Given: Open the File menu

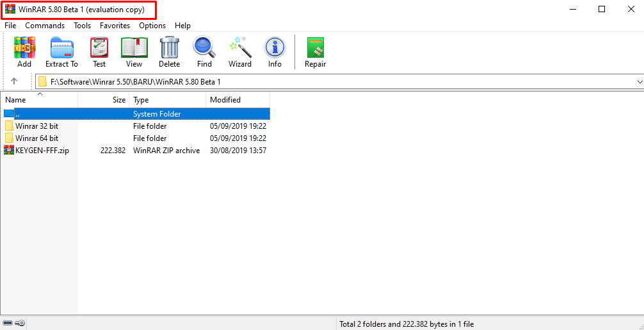Looking at the screenshot, I should coord(10,26).
